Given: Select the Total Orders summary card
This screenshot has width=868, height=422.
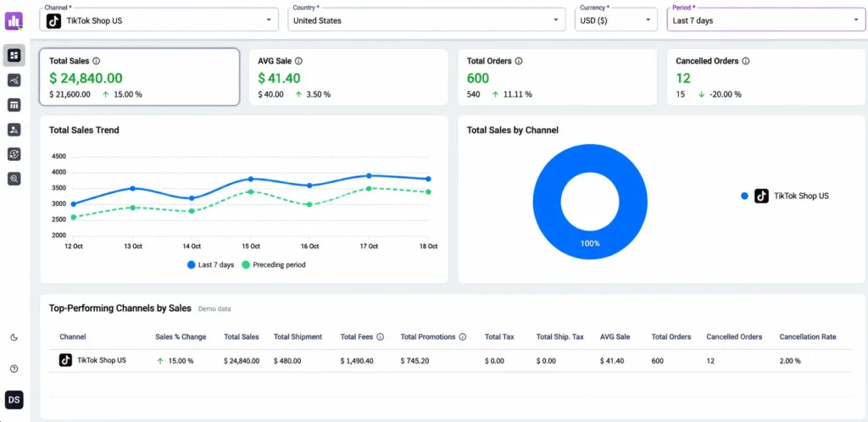Looking at the screenshot, I should pyautogui.click(x=557, y=77).
